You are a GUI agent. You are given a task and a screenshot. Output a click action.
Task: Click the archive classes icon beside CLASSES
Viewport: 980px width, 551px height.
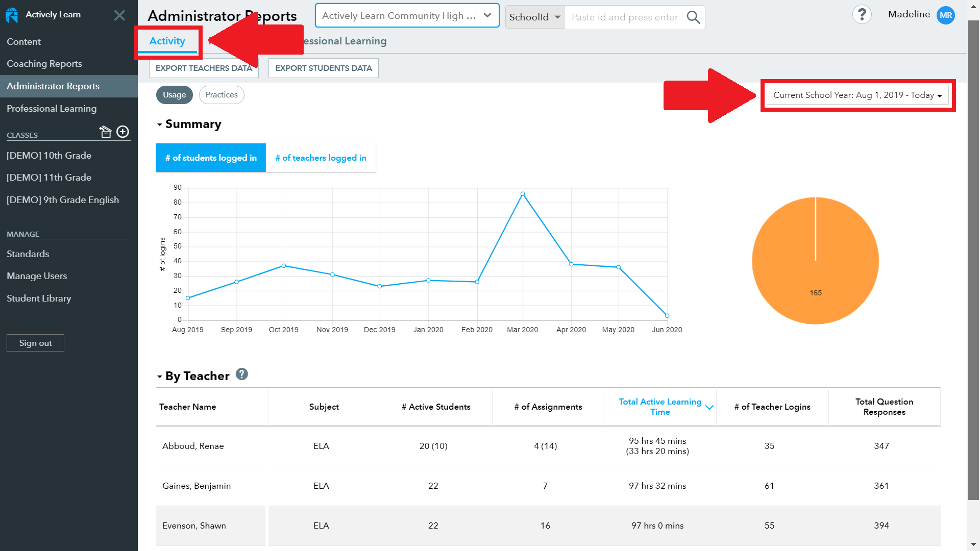click(105, 132)
